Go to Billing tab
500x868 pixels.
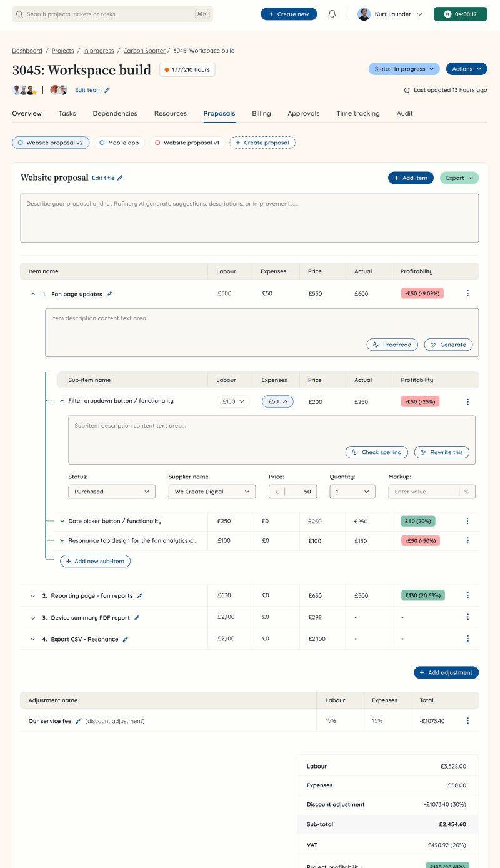click(261, 113)
